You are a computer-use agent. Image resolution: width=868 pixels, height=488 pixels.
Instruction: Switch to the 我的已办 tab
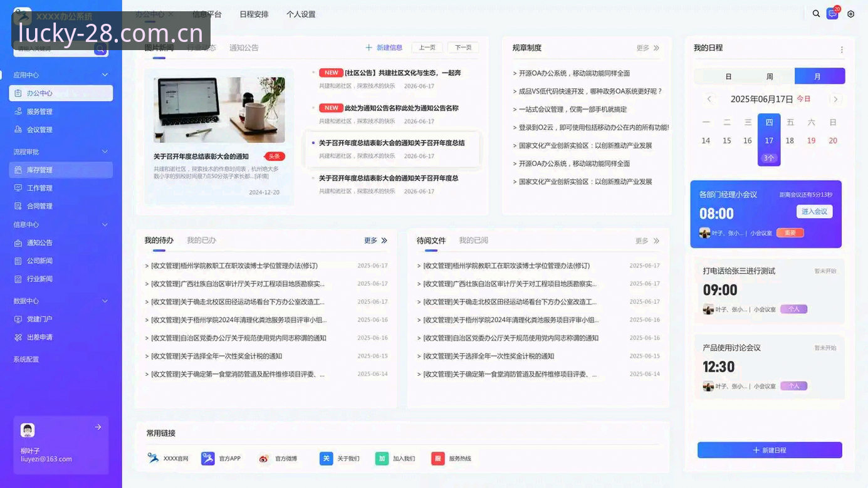click(x=201, y=241)
